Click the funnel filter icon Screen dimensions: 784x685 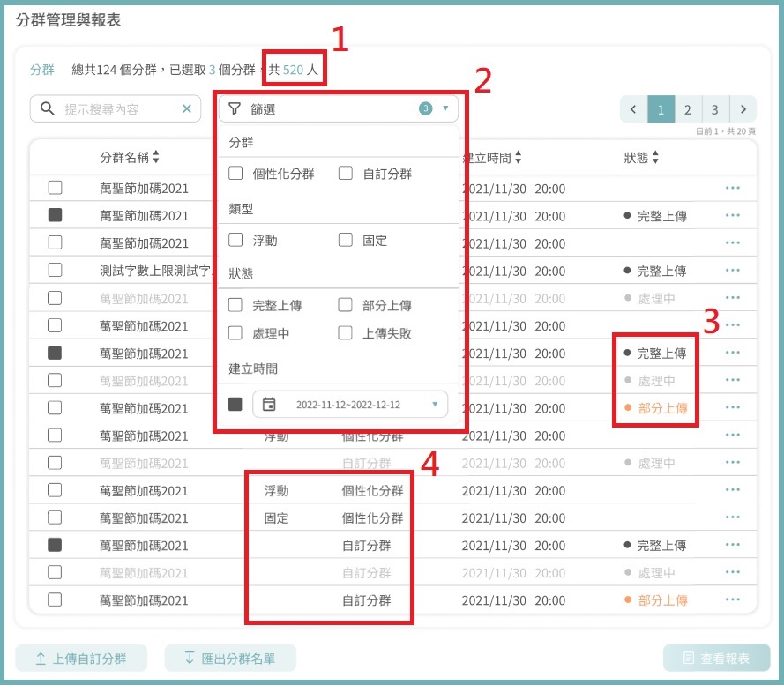coord(234,109)
